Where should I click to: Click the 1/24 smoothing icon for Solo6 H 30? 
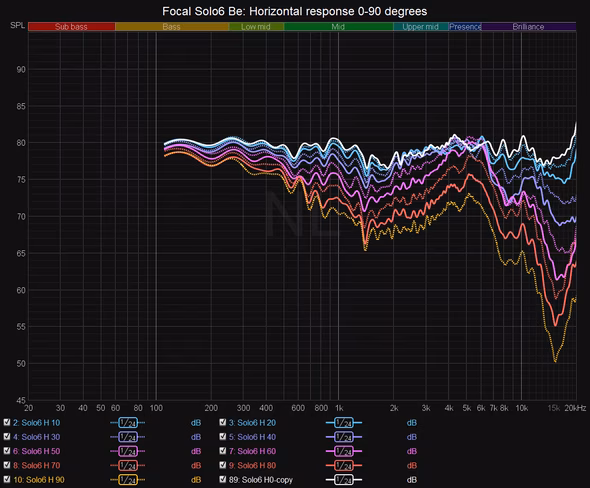pos(128,437)
